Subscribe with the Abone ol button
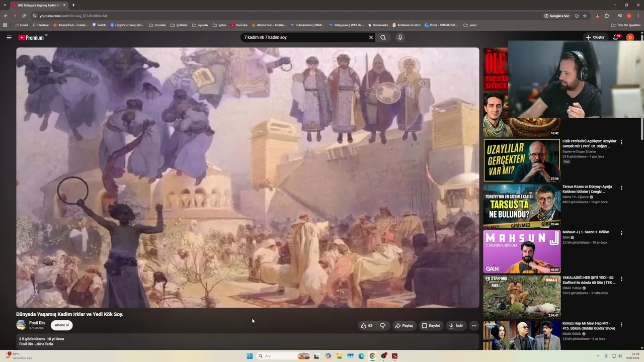The height and width of the screenshot is (362, 644). [62, 325]
